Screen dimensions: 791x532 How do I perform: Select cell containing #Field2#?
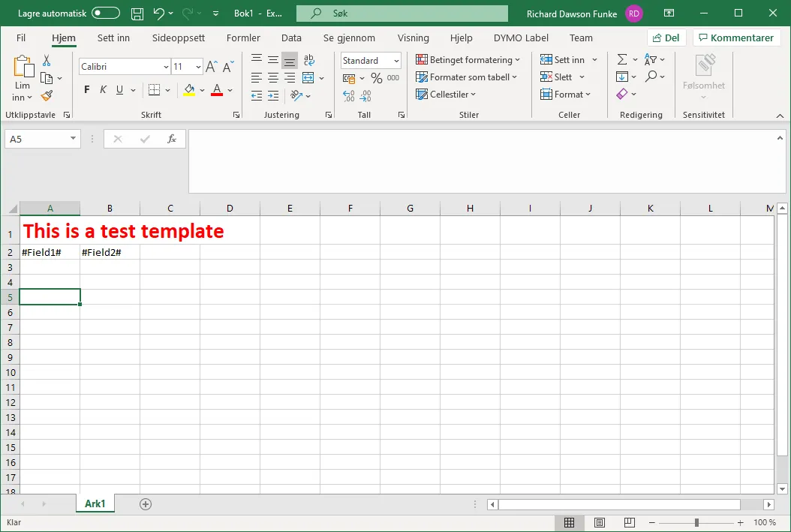pyautogui.click(x=110, y=252)
